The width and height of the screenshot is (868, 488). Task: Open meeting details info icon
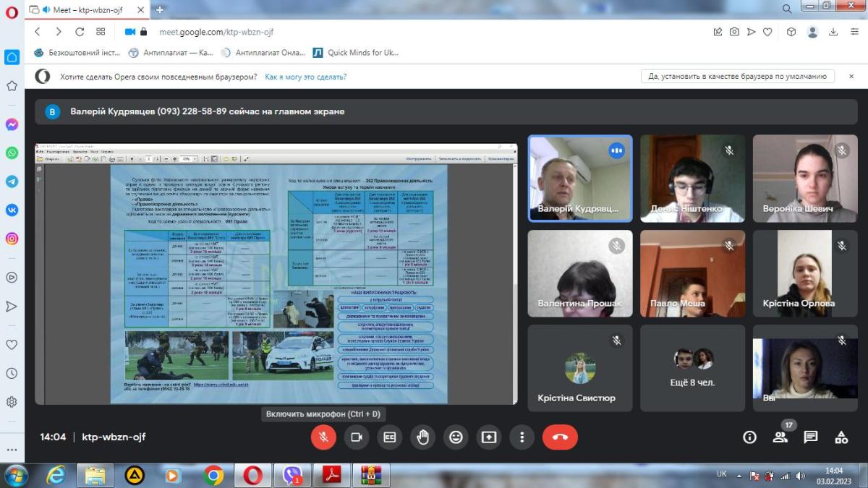(x=749, y=437)
